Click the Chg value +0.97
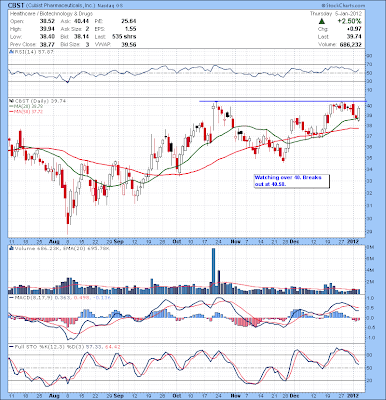Image resolution: width=386 pixels, height=400 pixels. (x=354, y=29)
